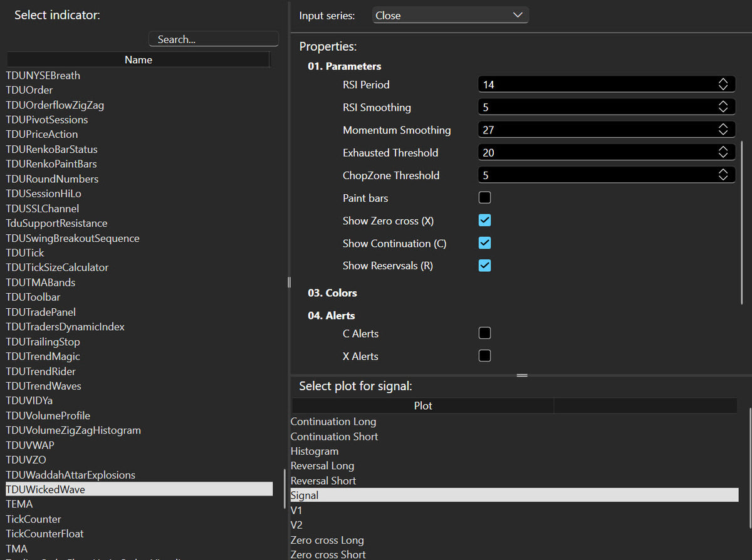Click the RSI Period spinner arrows
This screenshot has width=752, height=560.
[x=723, y=85]
